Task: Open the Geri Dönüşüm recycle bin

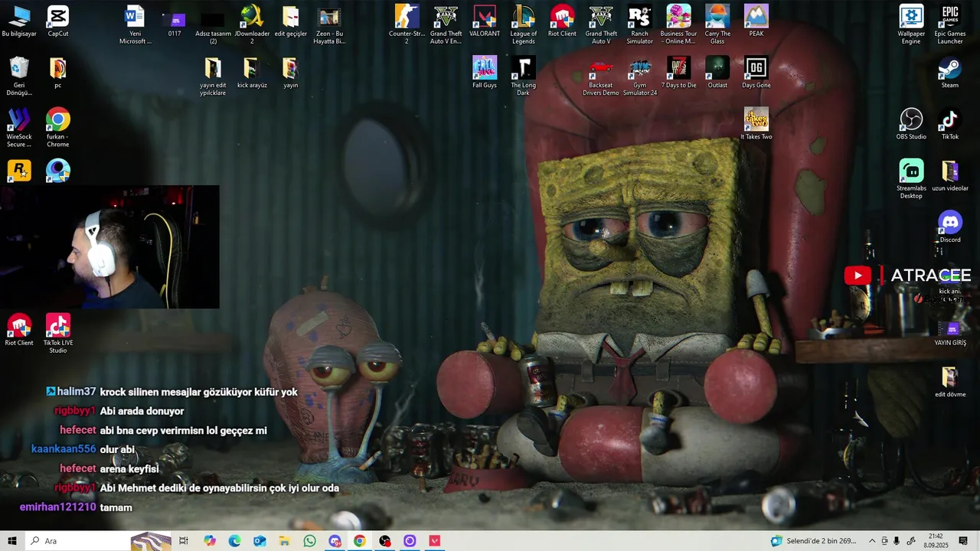Action: 19,77
